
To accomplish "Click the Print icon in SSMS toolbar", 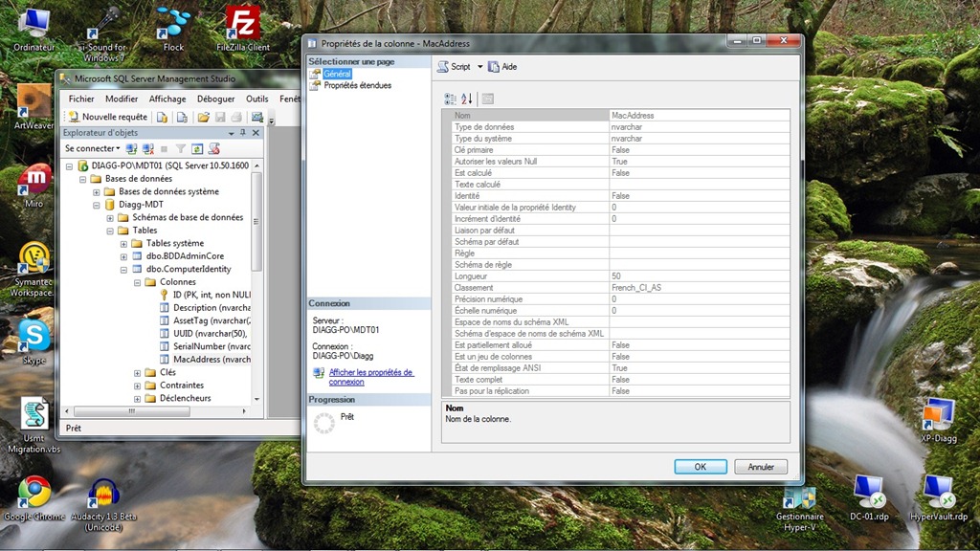I will [x=236, y=117].
